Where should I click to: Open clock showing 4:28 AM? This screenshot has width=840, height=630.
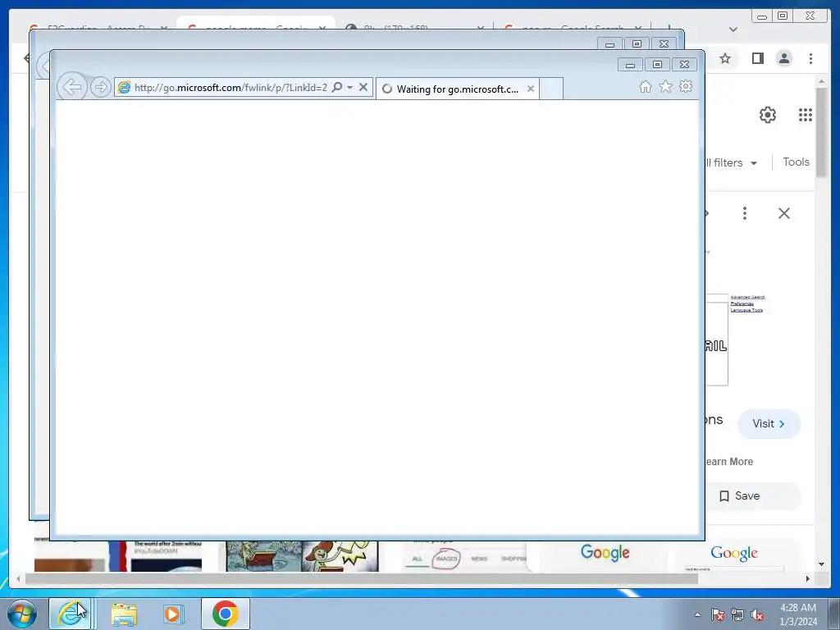tap(798, 614)
